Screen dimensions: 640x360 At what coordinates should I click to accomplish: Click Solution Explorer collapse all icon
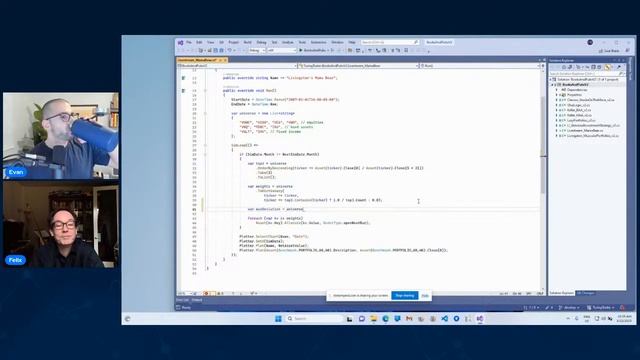coord(593,67)
